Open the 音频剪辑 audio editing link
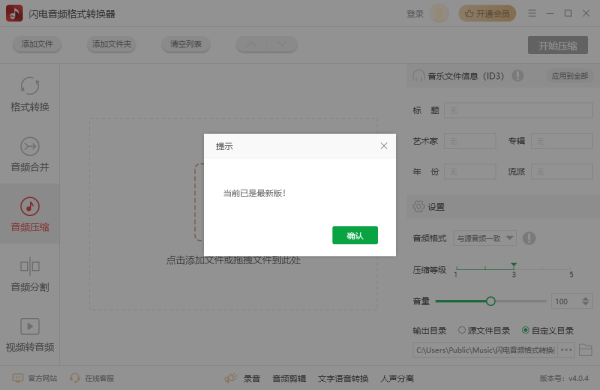 (x=289, y=379)
